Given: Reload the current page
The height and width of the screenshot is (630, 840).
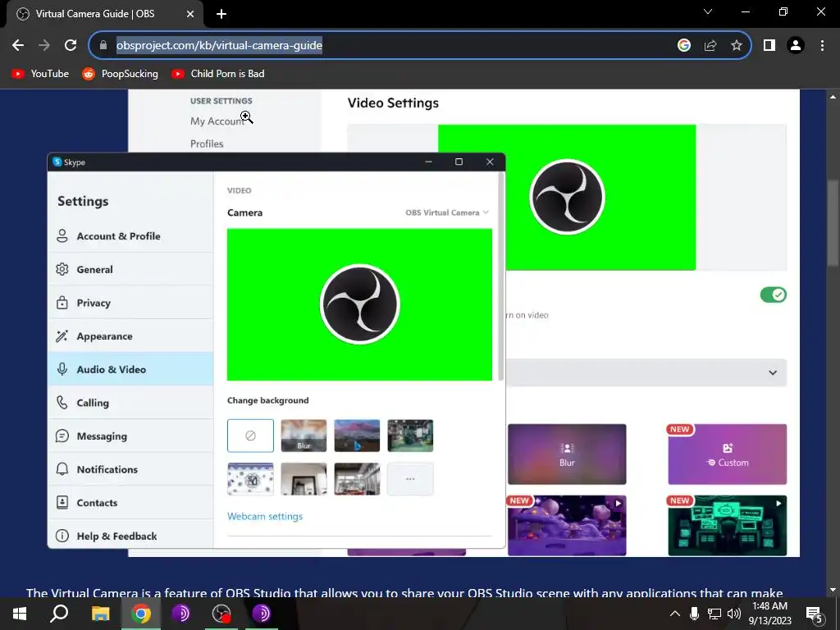Looking at the screenshot, I should tap(71, 46).
